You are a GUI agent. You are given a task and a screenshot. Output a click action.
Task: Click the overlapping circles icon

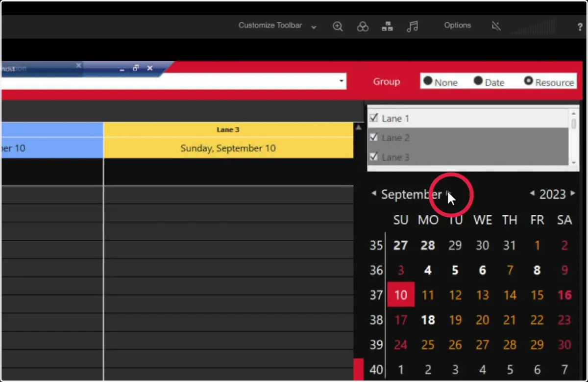pos(363,26)
